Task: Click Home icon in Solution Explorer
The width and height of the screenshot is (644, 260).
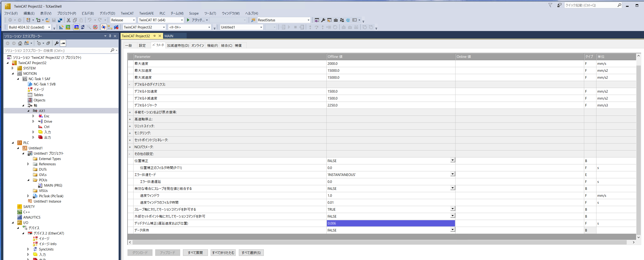Action: pyautogui.click(x=20, y=43)
